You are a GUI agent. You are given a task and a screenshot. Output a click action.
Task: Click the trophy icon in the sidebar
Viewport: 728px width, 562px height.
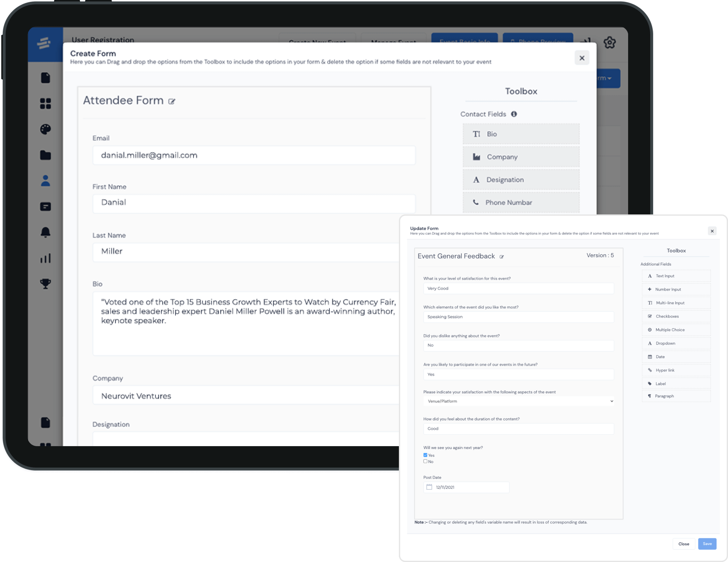[45, 284]
